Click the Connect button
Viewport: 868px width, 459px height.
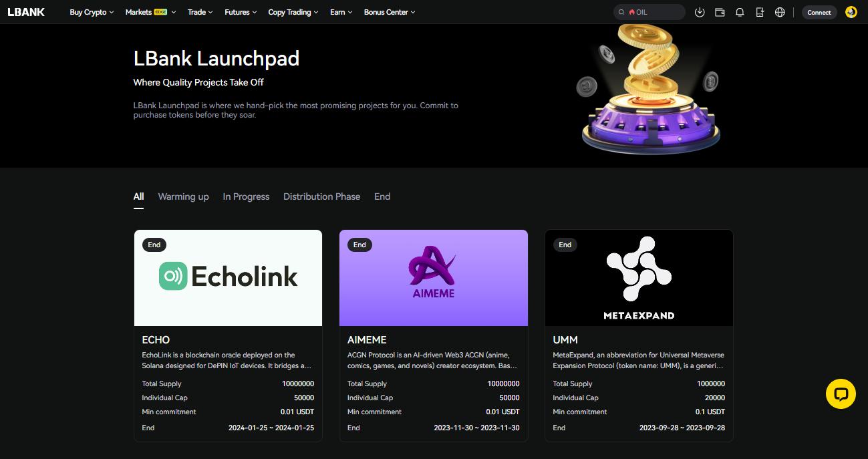819,12
